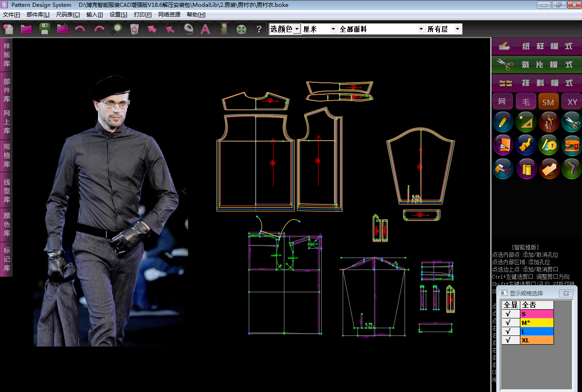Open file with the pink folder icon
Screen dimensions: 582x392
(26, 29)
